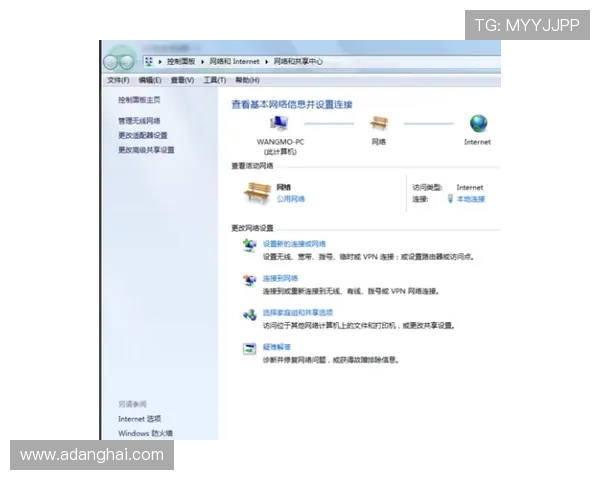Click the large bench icon under active networks
The width and height of the screenshot is (600, 480).
[x=257, y=193]
